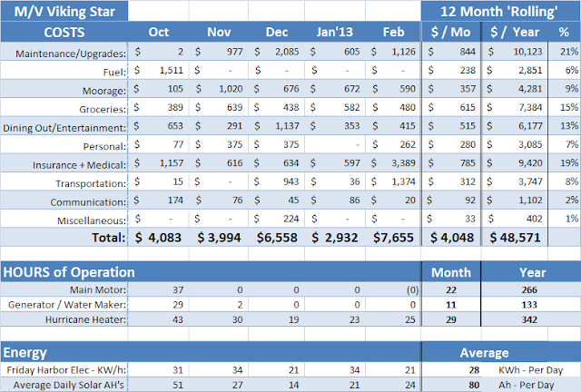This screenshot has height=392, width=581.
Task: Click the Main Motor row label
Action: (98, 289)
